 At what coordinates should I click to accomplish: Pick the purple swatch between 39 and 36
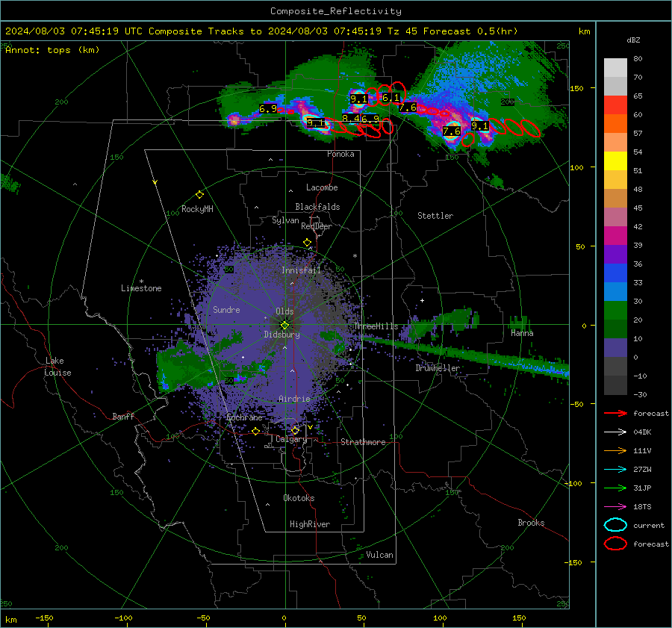coord(615,254)
